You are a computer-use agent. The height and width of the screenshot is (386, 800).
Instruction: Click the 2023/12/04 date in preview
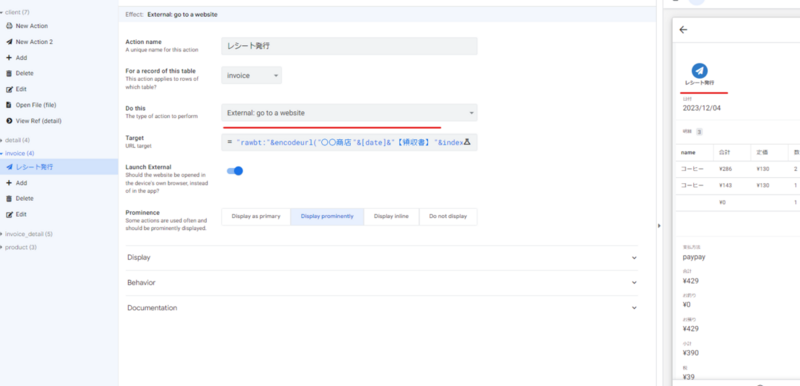(702, 108)
